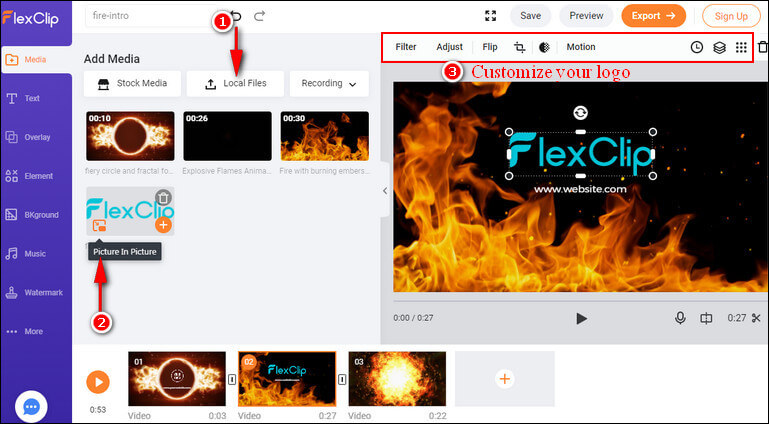The height and width of the screenshot is (424, 769).
Task: Click the Export button
Action: coord(653,16)
